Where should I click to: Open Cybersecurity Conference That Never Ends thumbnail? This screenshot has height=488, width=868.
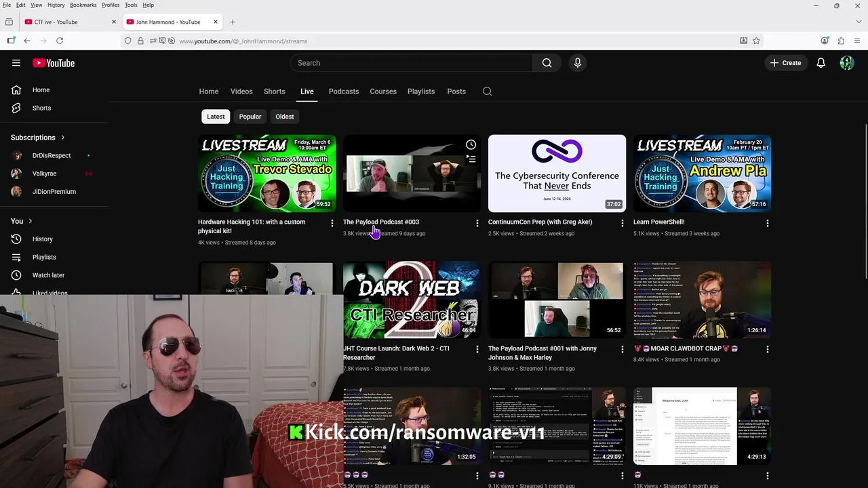point(557,174)
